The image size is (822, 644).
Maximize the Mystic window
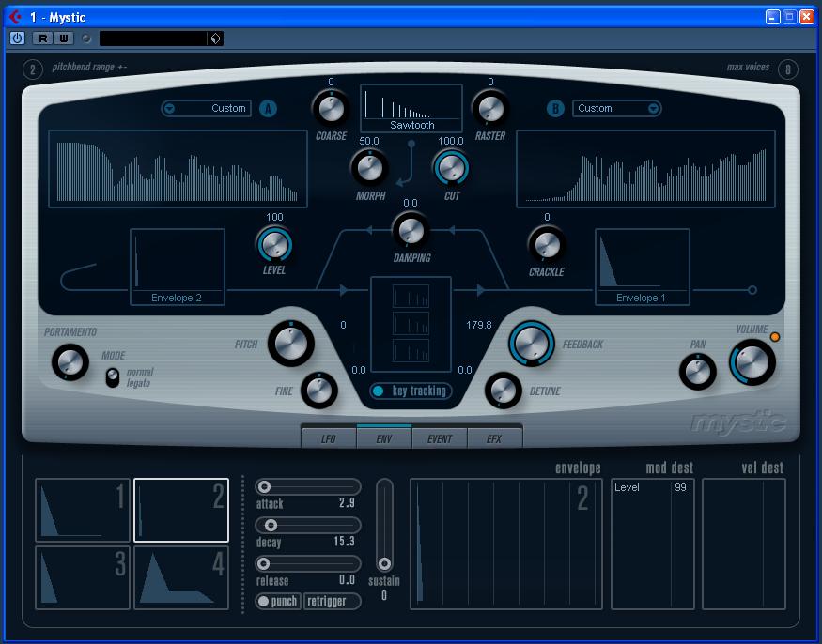pos(789,17)
